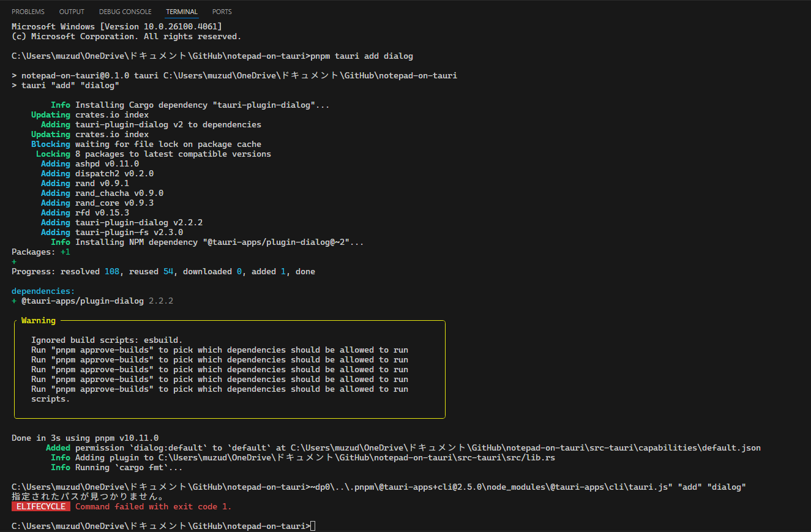Click the yellow Warning label
The image size is (811, 532).
coord(38,321)
